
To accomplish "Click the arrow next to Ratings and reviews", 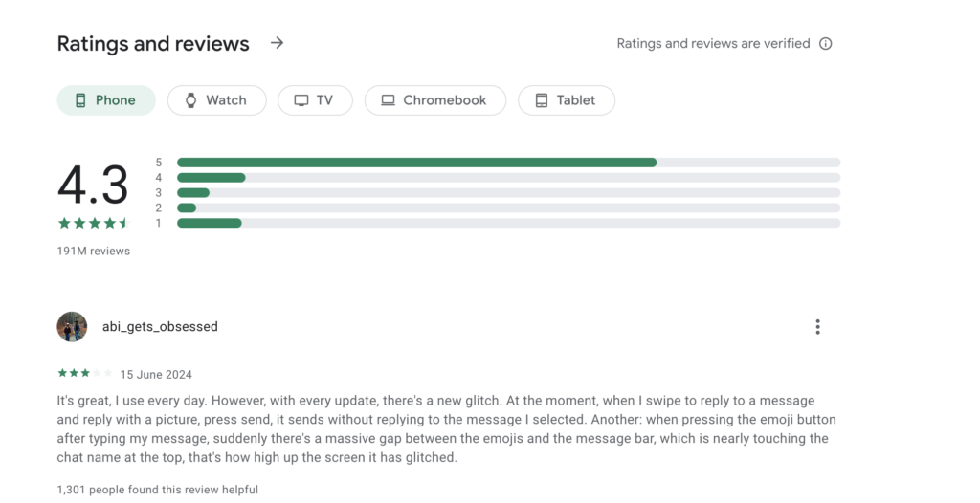I will pos(277,43).
